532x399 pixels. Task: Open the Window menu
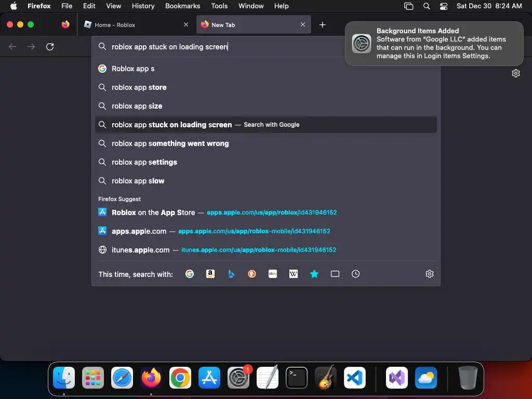251,6
